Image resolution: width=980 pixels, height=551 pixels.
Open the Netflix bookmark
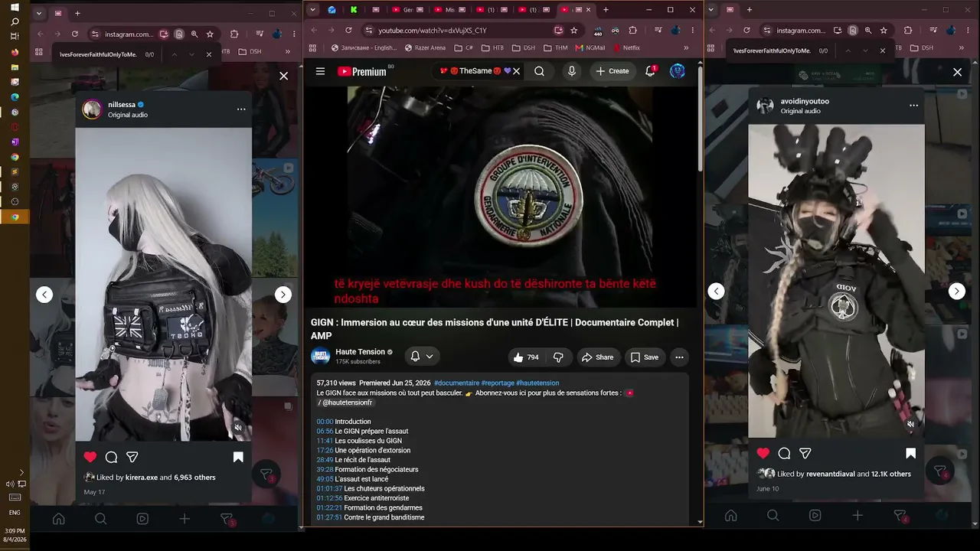[626, 47]
